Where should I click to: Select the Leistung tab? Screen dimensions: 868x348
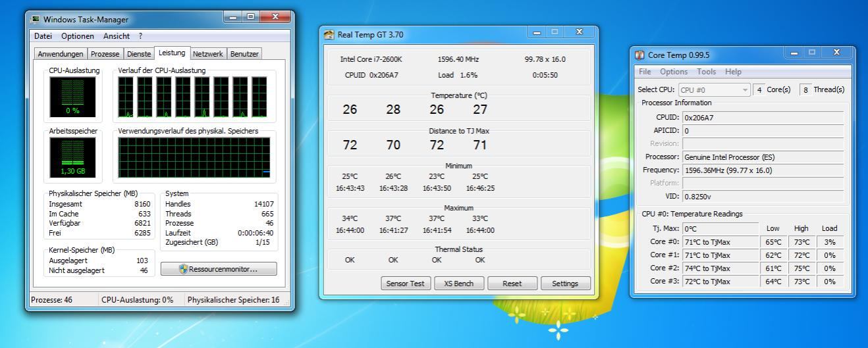tap(172, 53)
